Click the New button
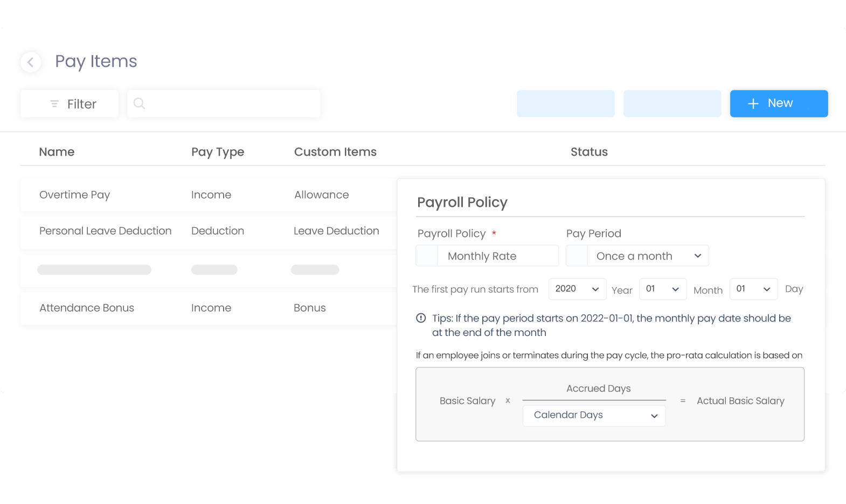Viewport: 846px width, 504px height. click(x=779, y=103)
